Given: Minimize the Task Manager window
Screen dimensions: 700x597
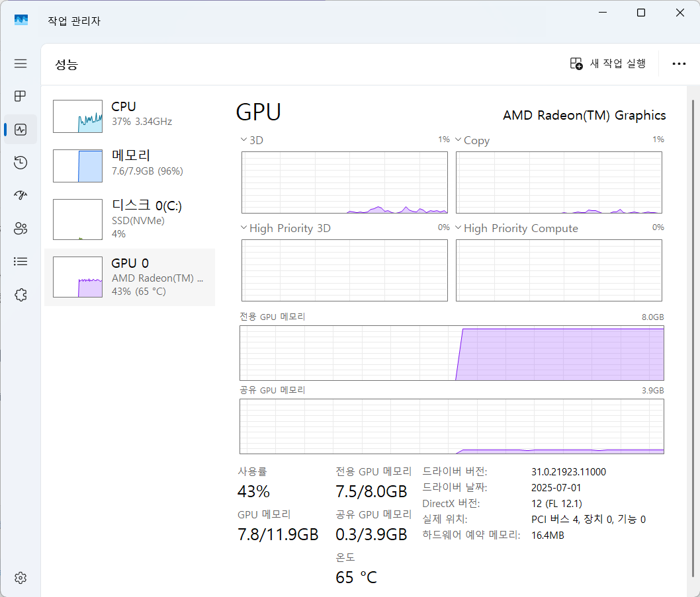Looking at the screenshot, I should click(603, 13).
